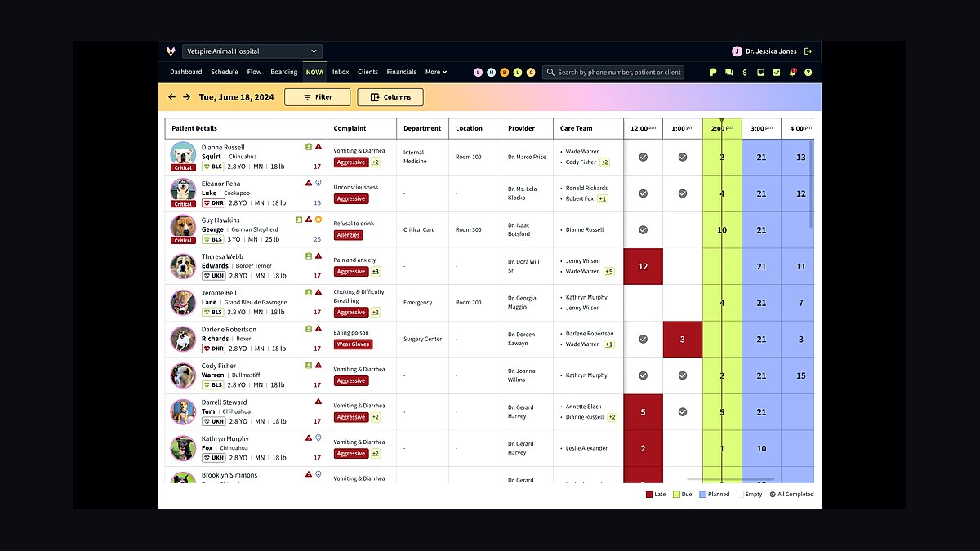Screen dimensions: 980x551
Task: Click the DNR code badge for Luke
Action: coord(213,202)
